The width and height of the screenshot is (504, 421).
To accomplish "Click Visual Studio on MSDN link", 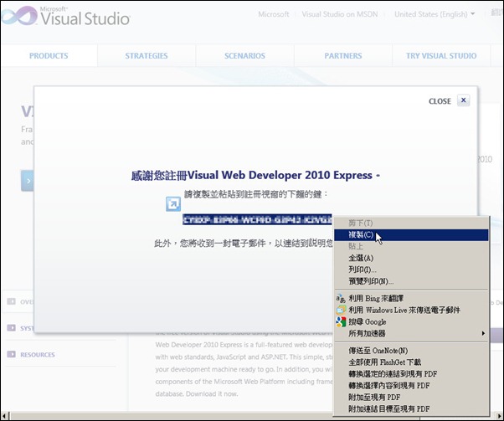I will pyautogui.click(x=340, y=14).
